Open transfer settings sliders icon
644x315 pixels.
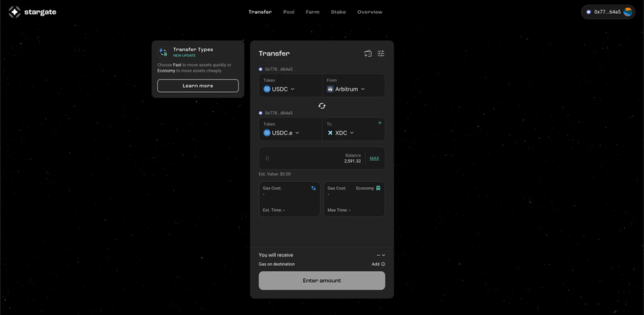point(381,53)
